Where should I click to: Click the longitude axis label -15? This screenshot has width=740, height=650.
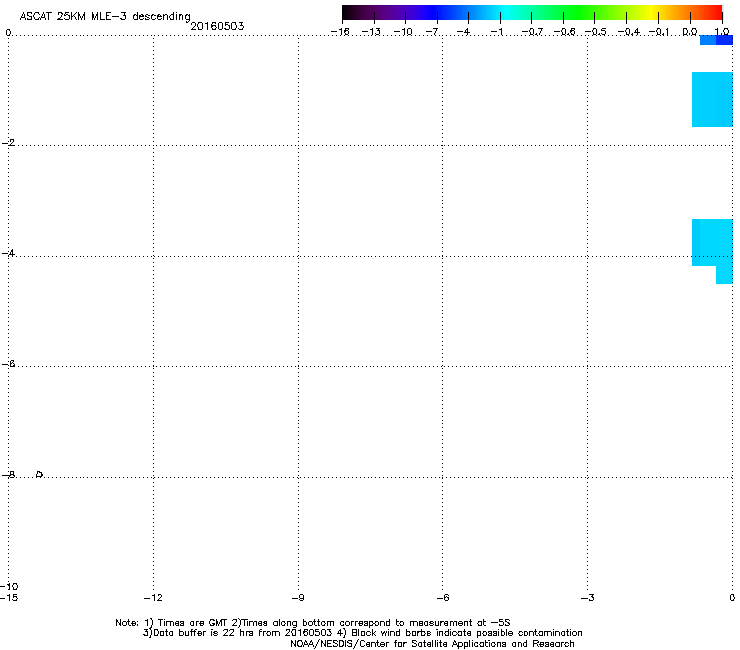[x=9, y=598]
